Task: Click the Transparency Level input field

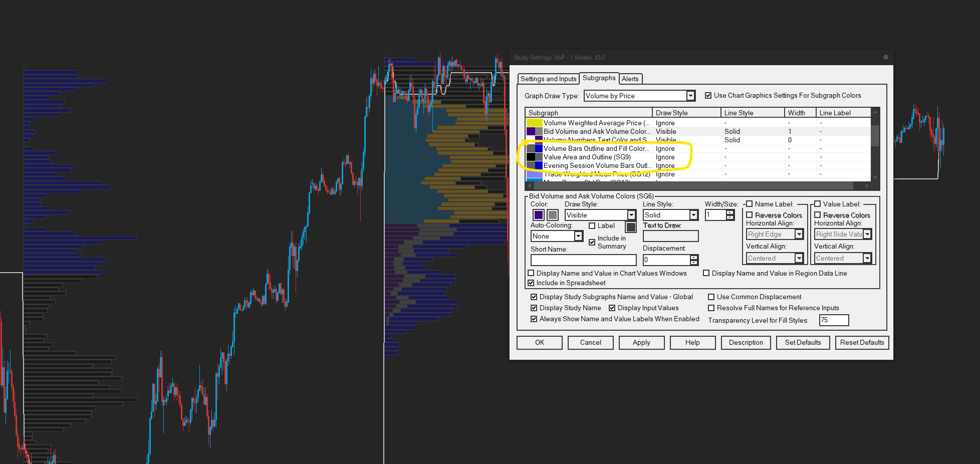Action: [834, 320]
